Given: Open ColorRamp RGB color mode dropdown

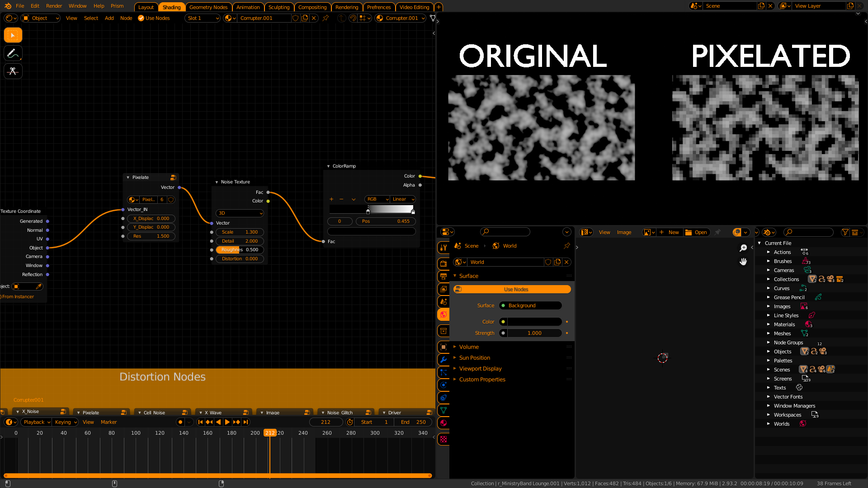Looking at the screenshot, I should tap(377, 199).
